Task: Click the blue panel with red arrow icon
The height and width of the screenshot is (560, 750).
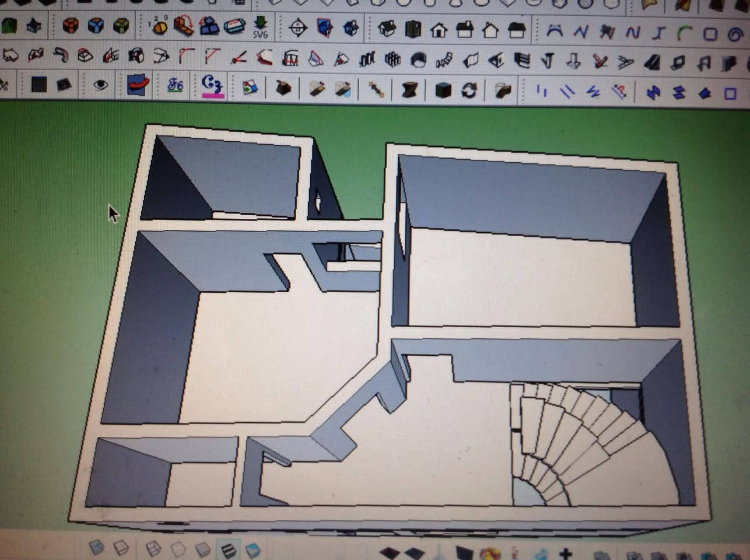Action: (138, 86)
